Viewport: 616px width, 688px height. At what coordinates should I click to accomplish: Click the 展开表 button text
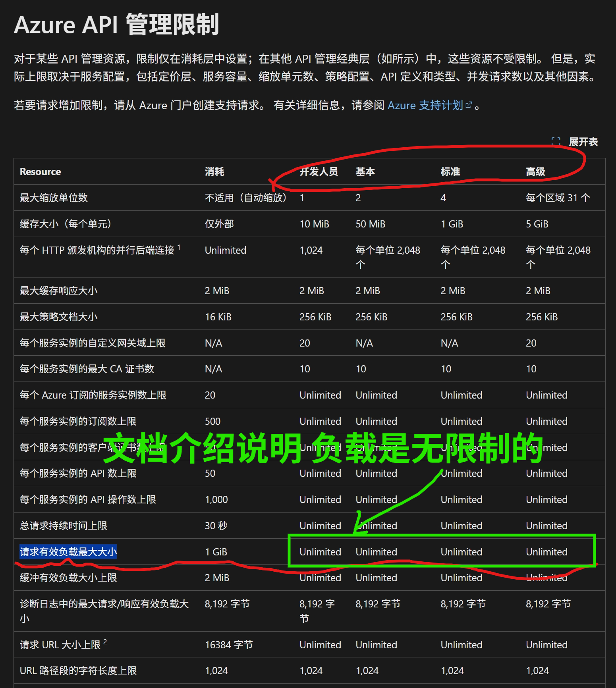coord(583,142)
